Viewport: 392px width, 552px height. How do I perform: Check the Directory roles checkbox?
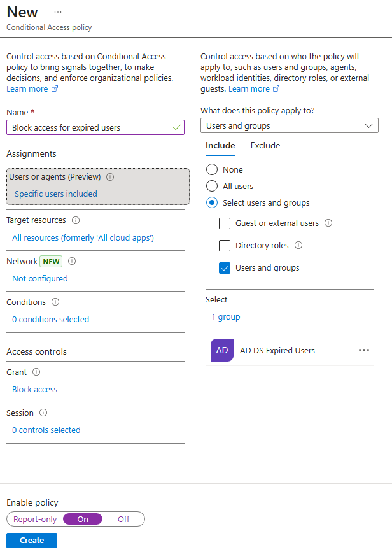[x=224, y=245]
